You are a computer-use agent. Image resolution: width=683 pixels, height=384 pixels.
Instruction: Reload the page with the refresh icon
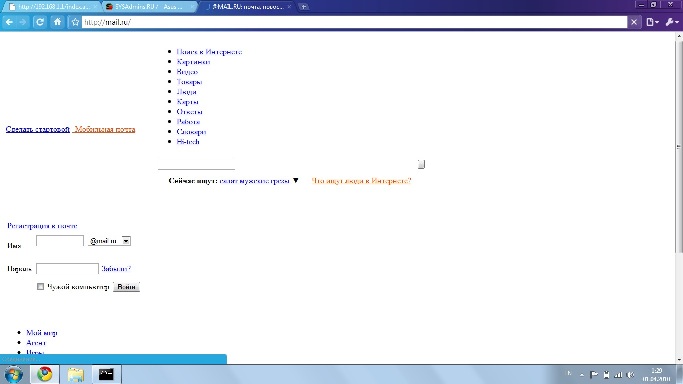[x=40, y=22]
